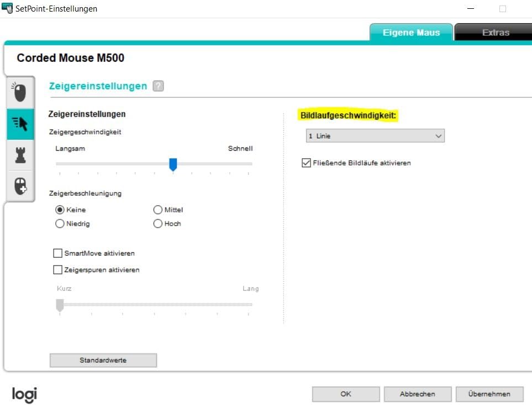Image resolution: width=532 pixels, height=405 pixels.
Task: Enable Zeigerspuren aktivieren checkbox
Action: (57, 270)
